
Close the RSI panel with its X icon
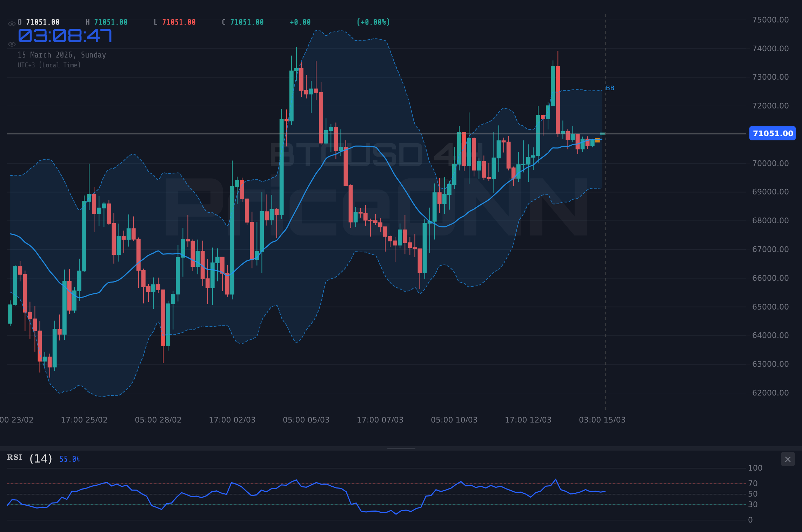pyautogui.click(x=788, y=459)
